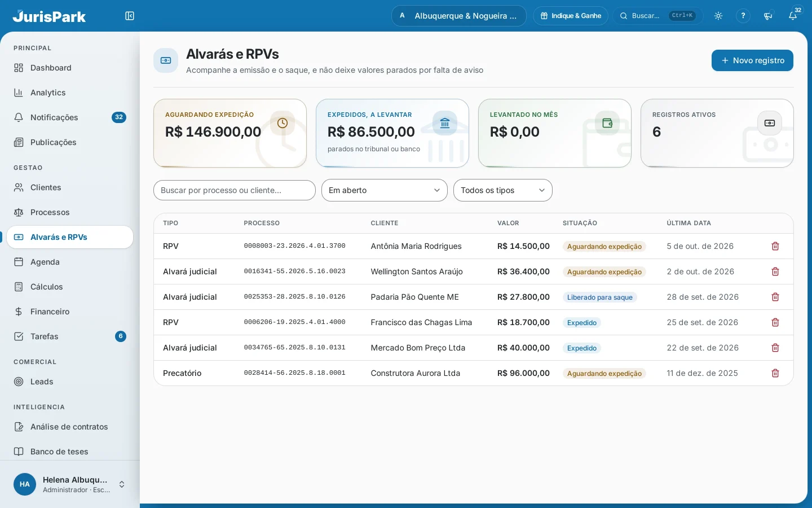Navigate to Financeiro
812x508 pixels.
pyautogui.click(x=70, y=312)
